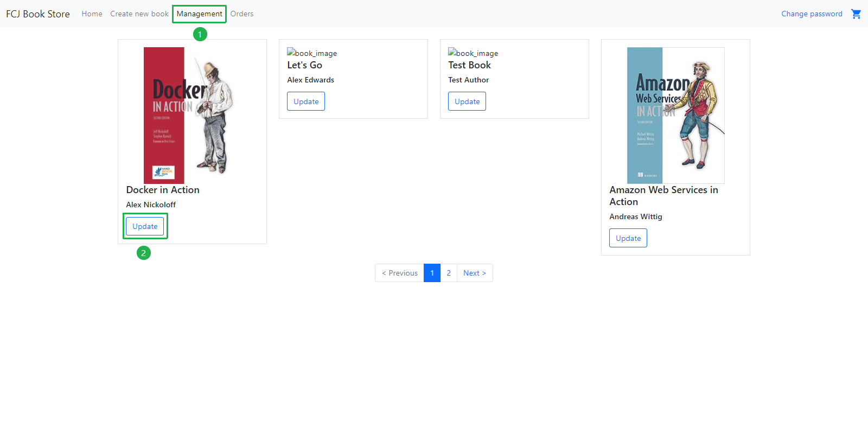Click the author name Alex Nickoloff
This screenshot has height=440, width=868.
click(151, 205)
